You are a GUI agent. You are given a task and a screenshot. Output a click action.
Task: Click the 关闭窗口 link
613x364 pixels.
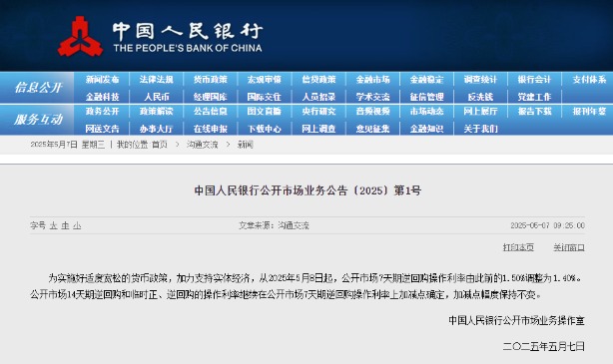[569, 247]
